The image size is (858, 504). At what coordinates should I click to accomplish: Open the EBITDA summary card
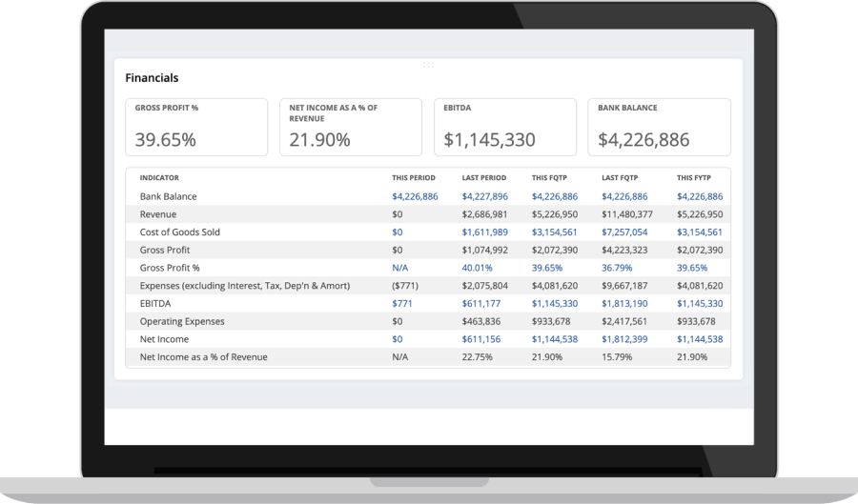(505, 128)
